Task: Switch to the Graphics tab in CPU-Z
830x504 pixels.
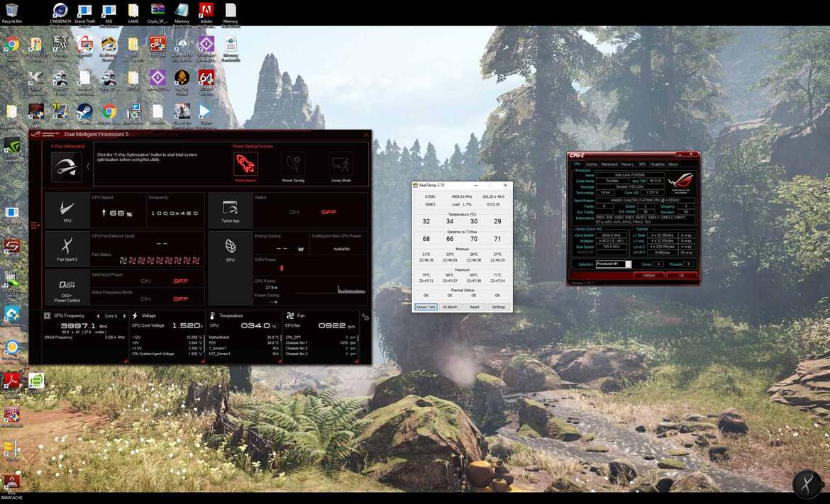Action: tap(658, 164)
